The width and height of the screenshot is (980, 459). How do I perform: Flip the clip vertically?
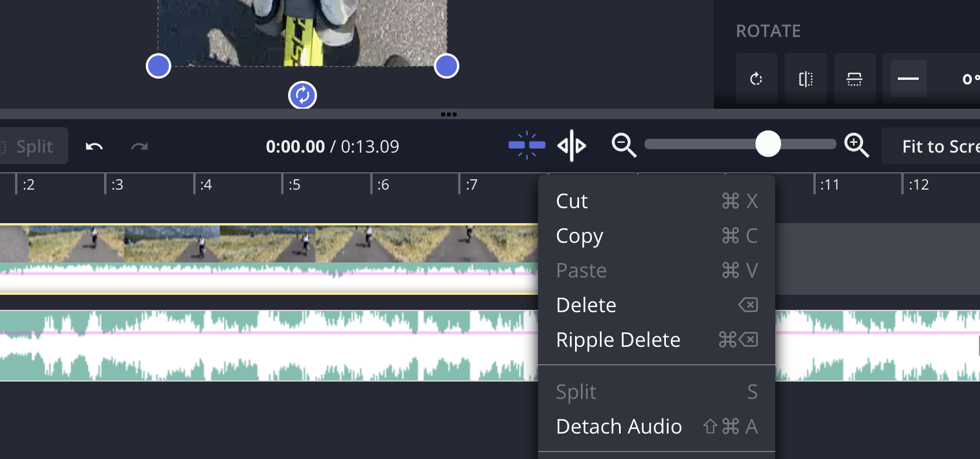pyautogui.click(x=854, y=79)
